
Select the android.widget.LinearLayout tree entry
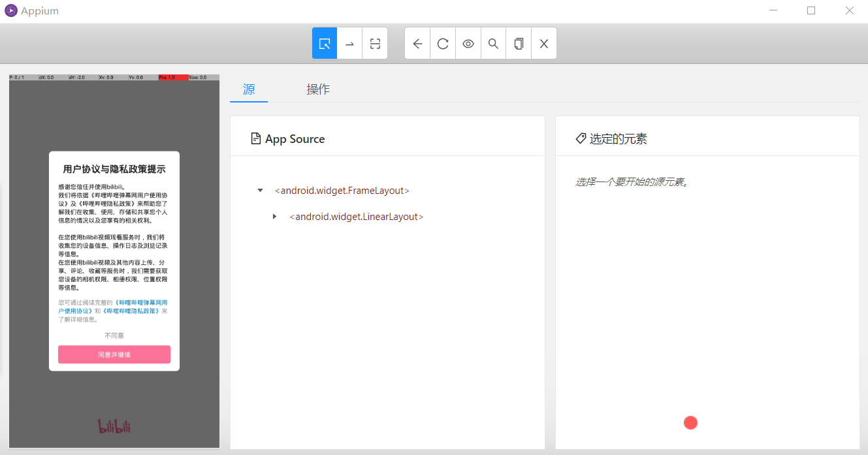point(357,217)
